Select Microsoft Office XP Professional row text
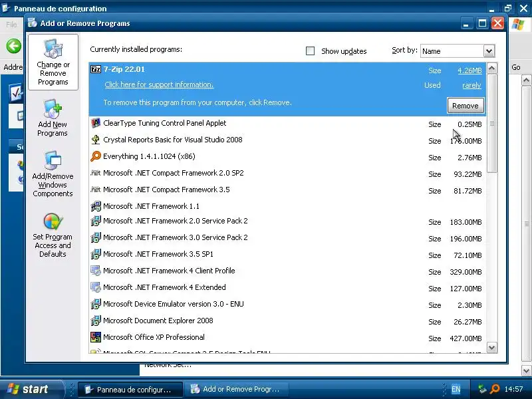The height and width of the screenshot is (399, 532). [x=154, y=337]
